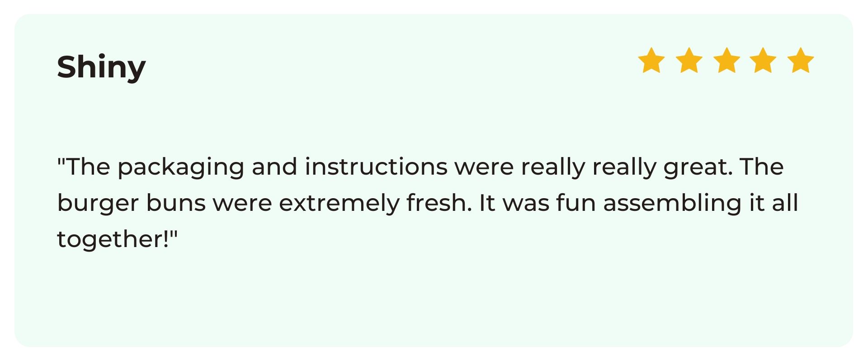Click the word "fresh." in the second line
The width and height of the screenshot is (868, 362).
click(439, 203)
